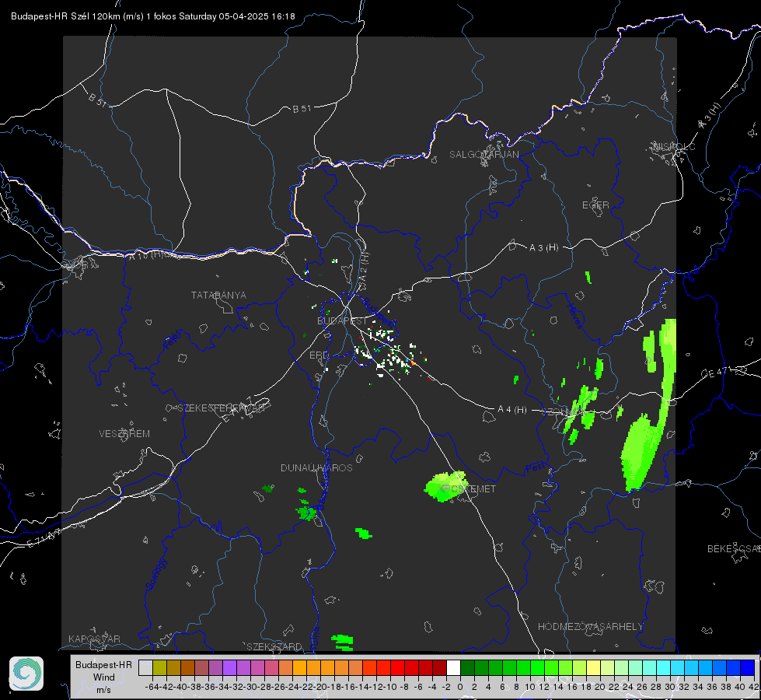Select the SALGOTARJAN city label
The image size is (761, 700).
483,155
